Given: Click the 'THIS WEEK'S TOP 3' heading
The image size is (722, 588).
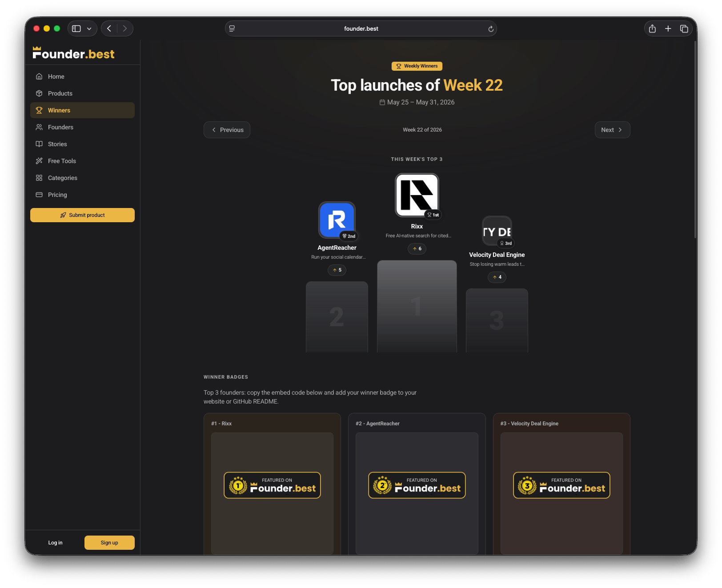Looking at the screenshot, I should [x=417, y=159].
